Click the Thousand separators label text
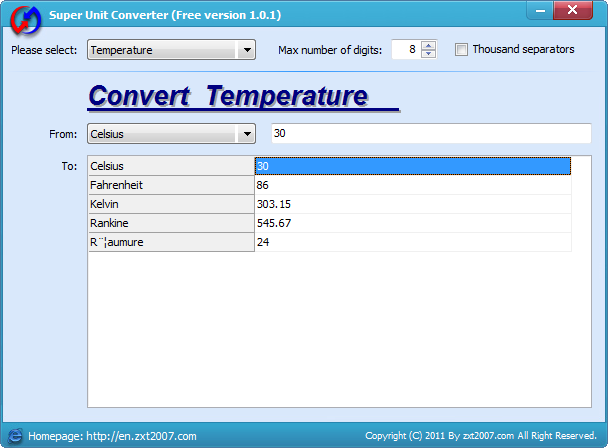The image size is (608, 448). pos(523,49)
